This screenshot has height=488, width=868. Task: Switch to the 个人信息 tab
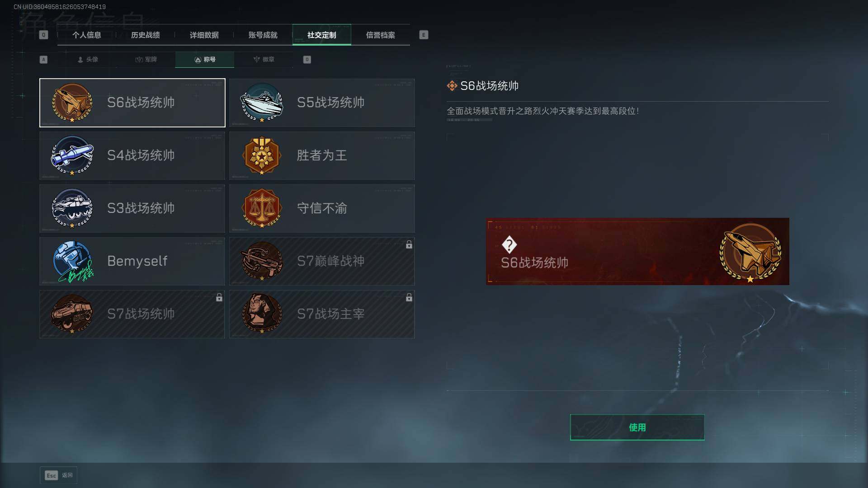click(x=87, y=35)
